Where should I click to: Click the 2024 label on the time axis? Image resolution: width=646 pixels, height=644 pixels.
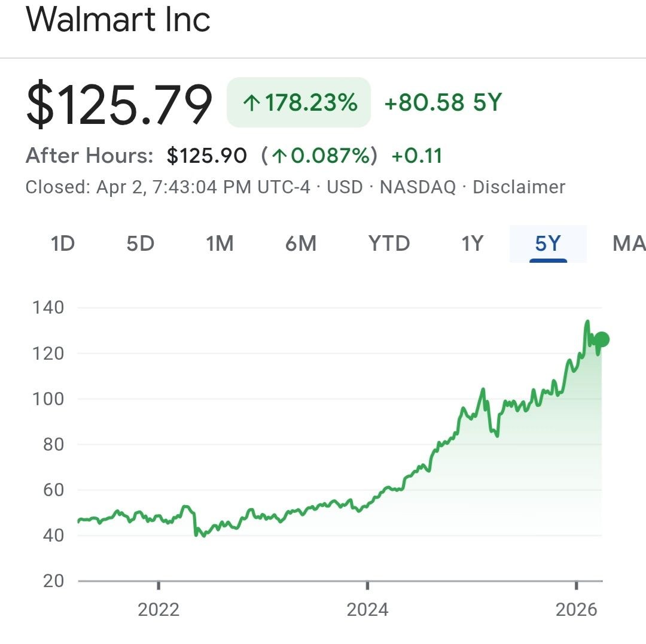[x=367, y=609]
